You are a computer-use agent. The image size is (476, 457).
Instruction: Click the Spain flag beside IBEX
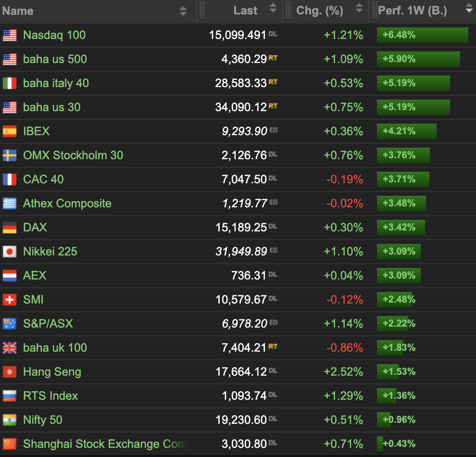click(10, 131)
